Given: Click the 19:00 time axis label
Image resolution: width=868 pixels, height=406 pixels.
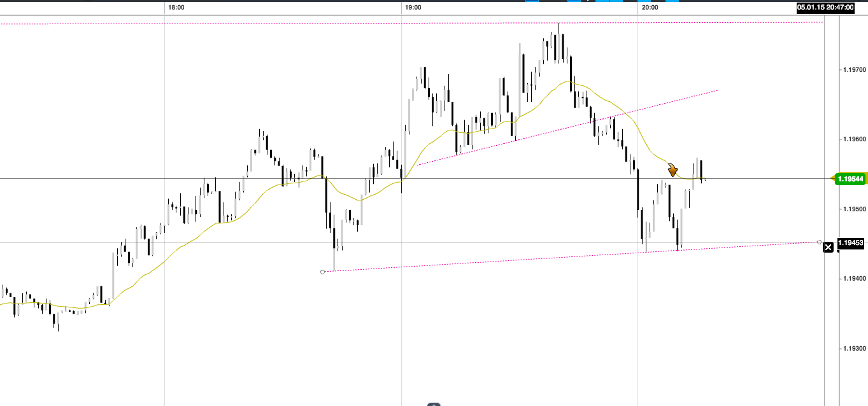Looking at the screenshot, I should (413, 8).
